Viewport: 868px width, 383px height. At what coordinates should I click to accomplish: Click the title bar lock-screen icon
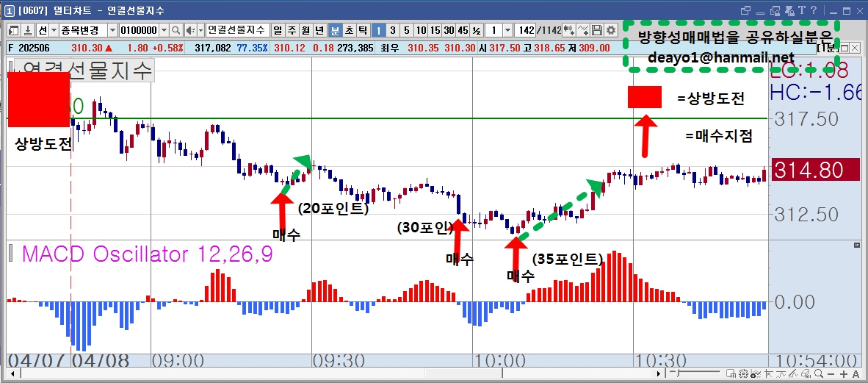click(775, 11)
